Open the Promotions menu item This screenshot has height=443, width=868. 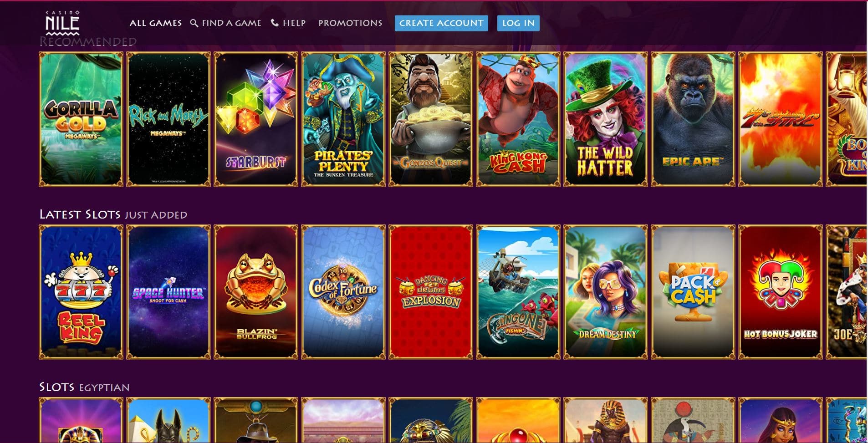tap(350, 23)
